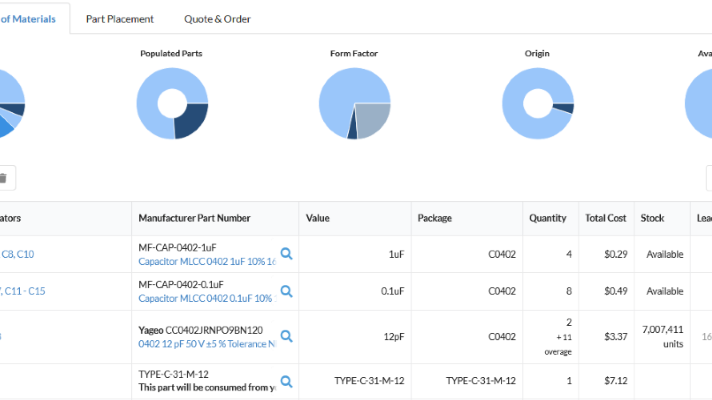Click the magnifier beside MF-CAP-0402-0.1uF
Image resolution: width=712 pixels, height=400 pixels.
tap(286, 291)
